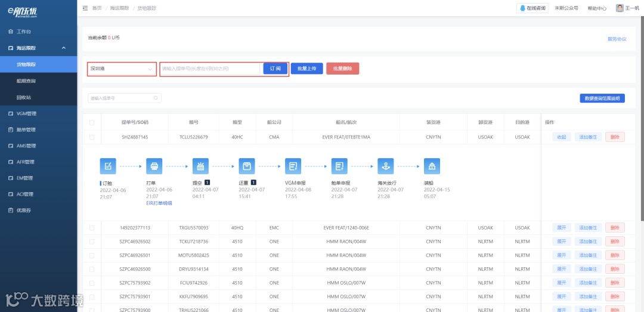This screenshot has width=644, height=312.
Task: Click the search magnifier in bill number filter
Action: click(156, 98)
